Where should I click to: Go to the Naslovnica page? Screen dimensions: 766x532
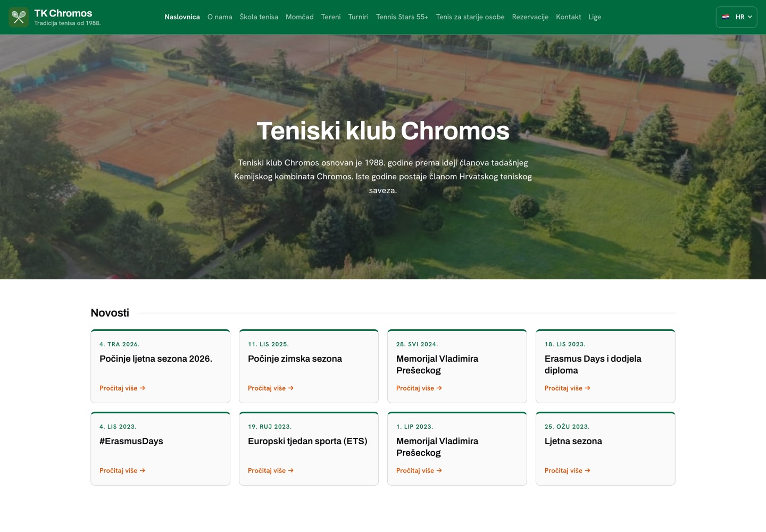tap(182, 17)
